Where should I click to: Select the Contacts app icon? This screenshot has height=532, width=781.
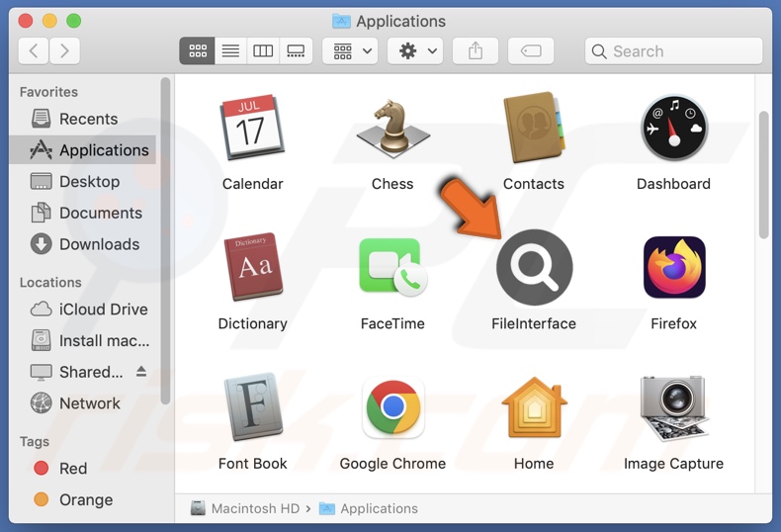534,127
